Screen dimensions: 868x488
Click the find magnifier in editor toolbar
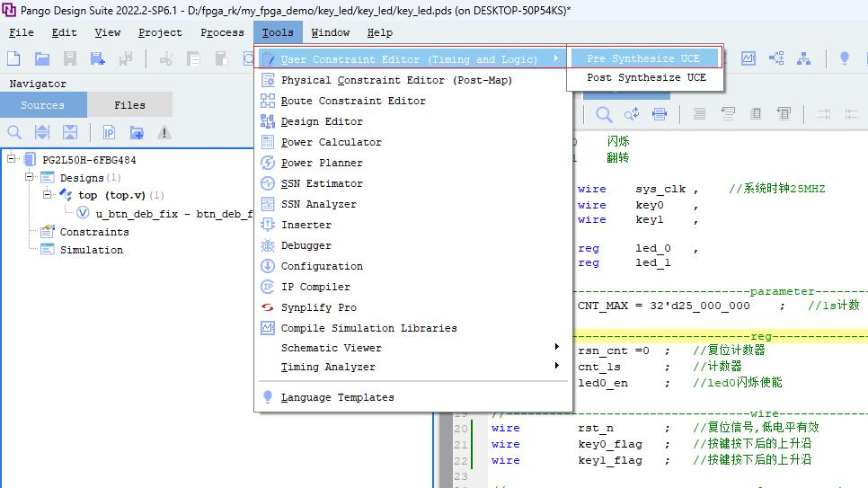pos(604,114)
